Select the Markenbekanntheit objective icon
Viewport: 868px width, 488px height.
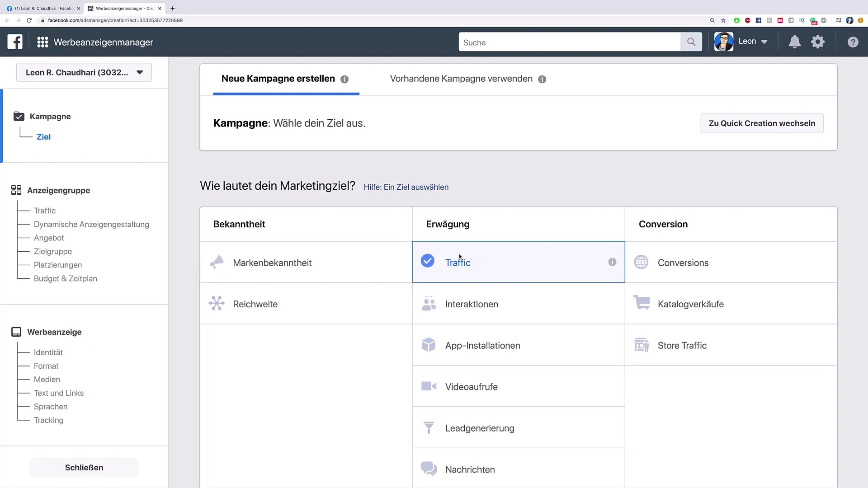coord(217,262)
